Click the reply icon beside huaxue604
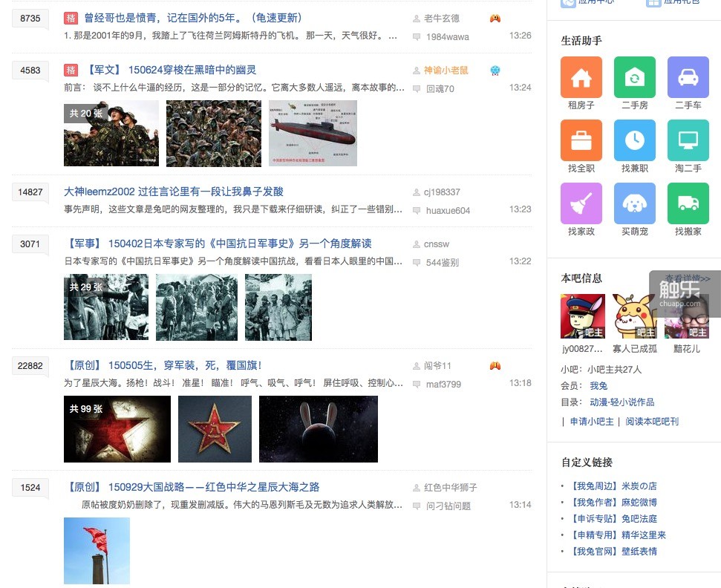This screenshot has width=721, height=588. coord(416,211)
